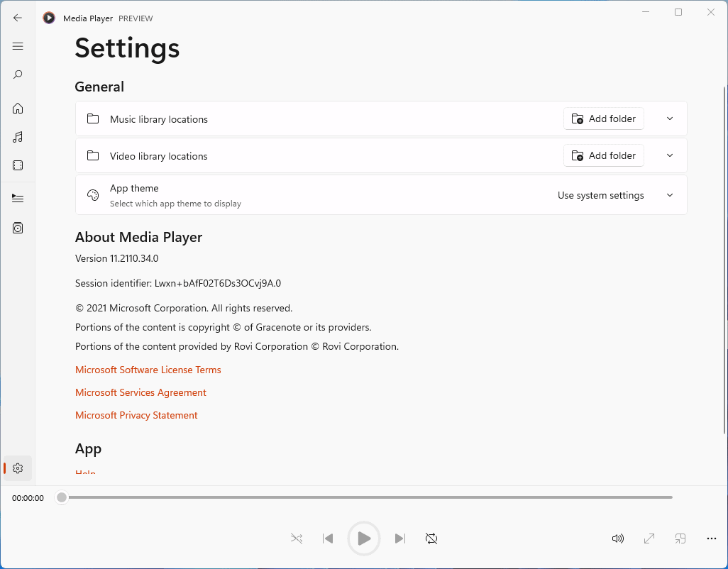Click Video library locations label

click(159, 156)
